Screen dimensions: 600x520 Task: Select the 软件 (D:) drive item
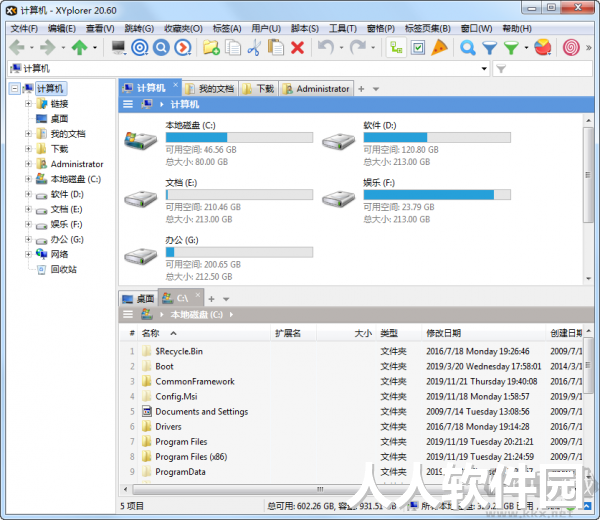pyautogui.click(x=416, y=143)
